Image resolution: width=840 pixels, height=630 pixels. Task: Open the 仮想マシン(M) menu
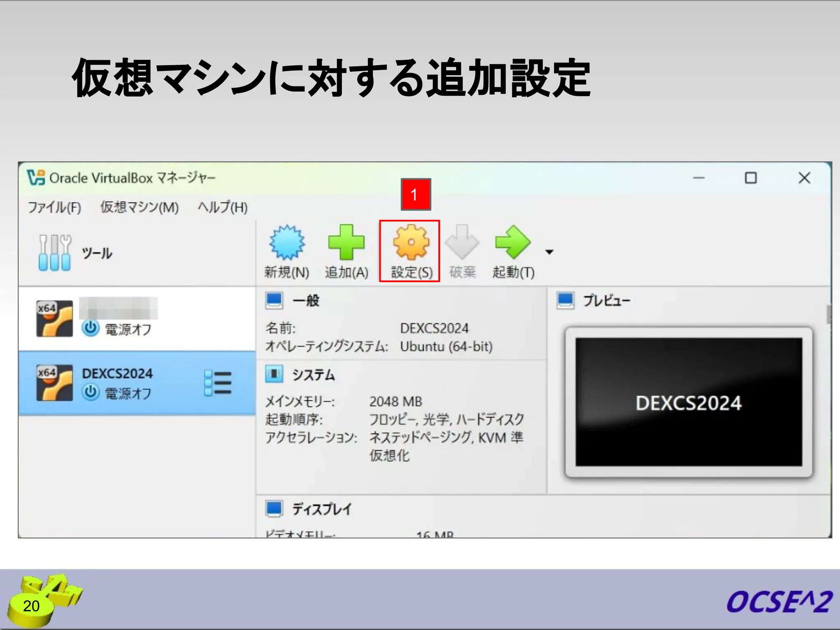139,207
